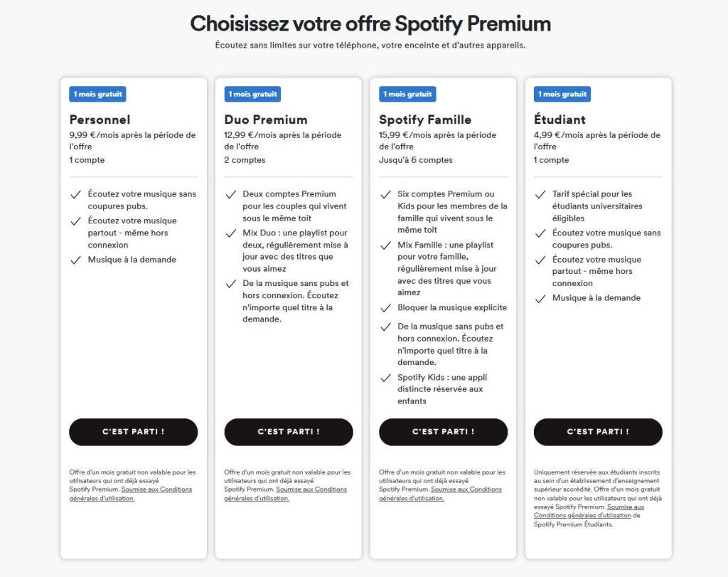Click the Spotify Famille plan title
Image resolution: width=728 pixels, height=577 pixels.
pos(425,120)
